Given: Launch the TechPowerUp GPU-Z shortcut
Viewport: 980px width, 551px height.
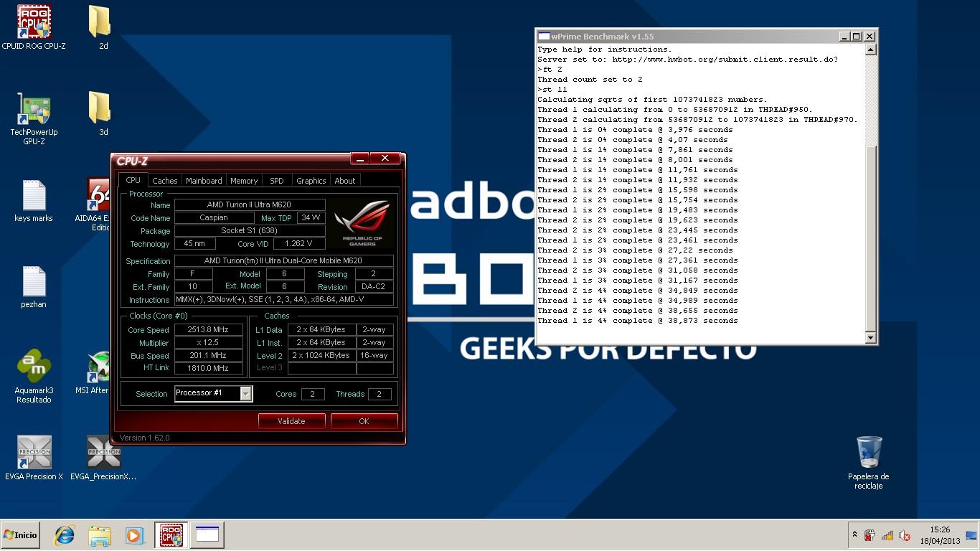Looking at the screenshot, I should click(34, 118).
